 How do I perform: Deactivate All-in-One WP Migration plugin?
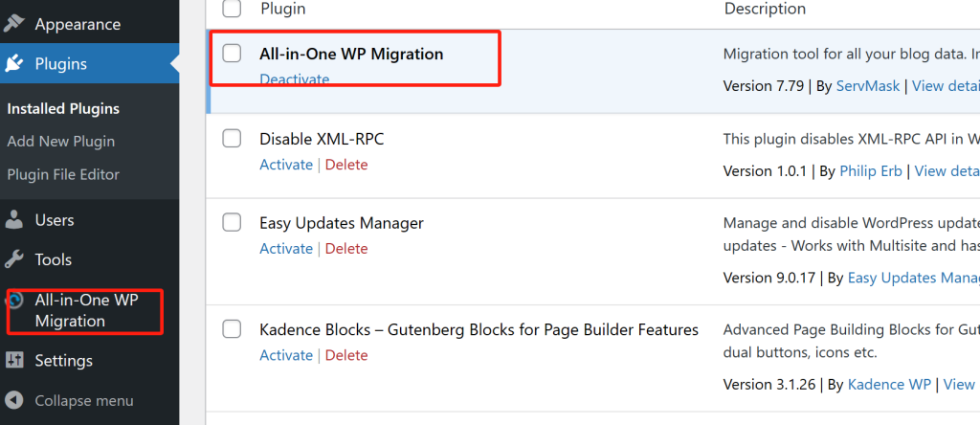point(295,79)
